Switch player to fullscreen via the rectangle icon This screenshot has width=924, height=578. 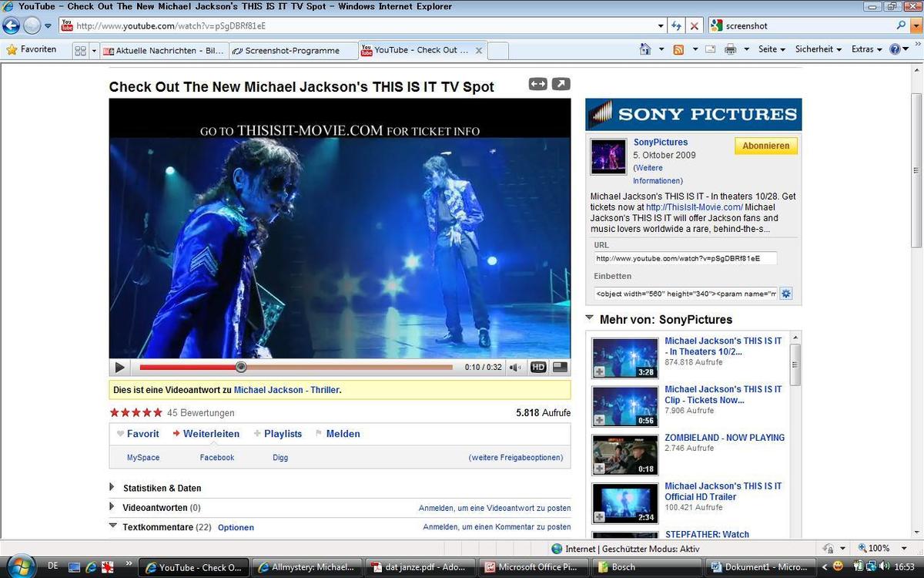point(561,368)
